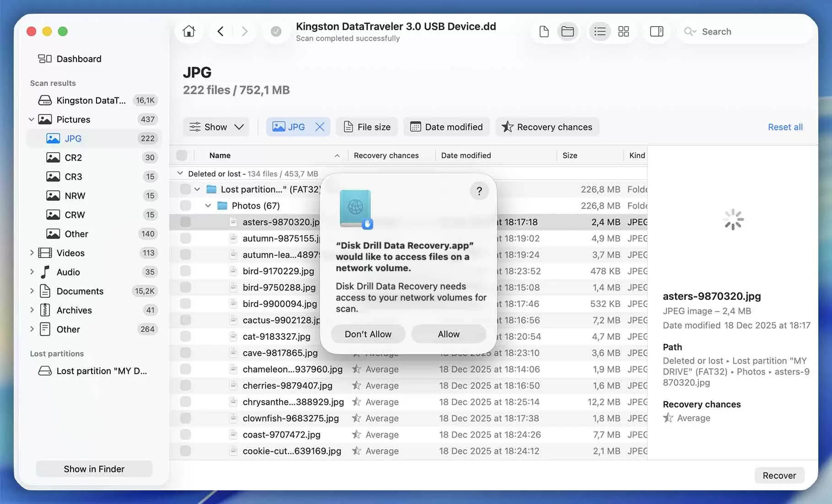Go to the Home icon
This screenshot has height=504, width=832.
click(189, 31)
